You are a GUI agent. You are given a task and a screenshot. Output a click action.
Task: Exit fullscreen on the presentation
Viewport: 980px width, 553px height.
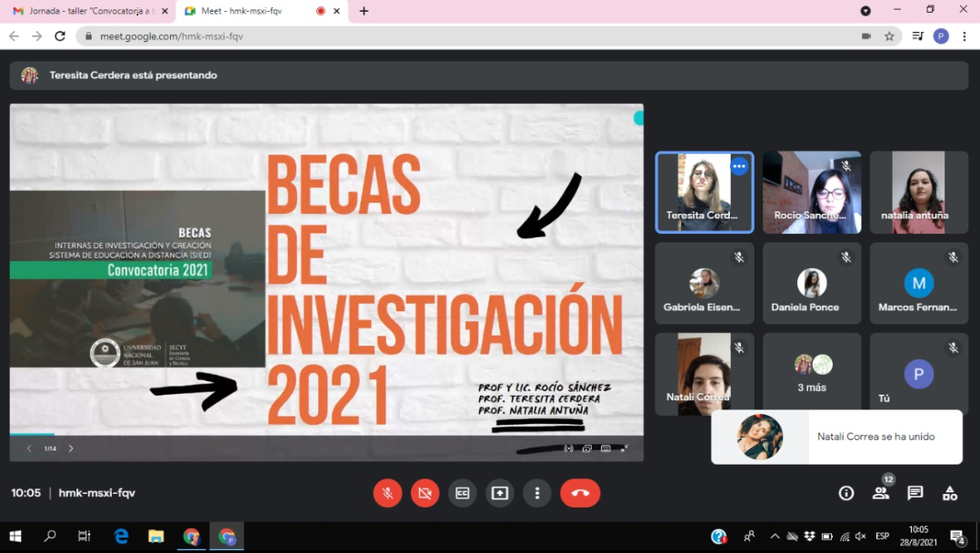pos(624,448)
